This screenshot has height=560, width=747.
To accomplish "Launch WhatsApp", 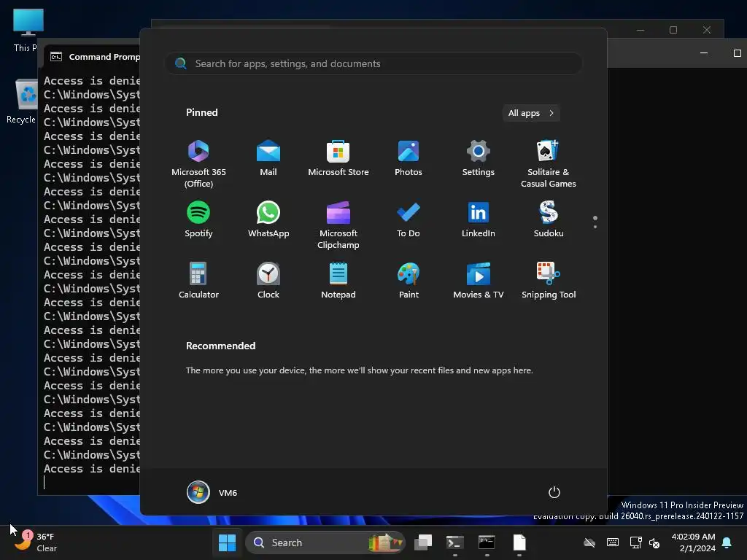I will [268, 219].
